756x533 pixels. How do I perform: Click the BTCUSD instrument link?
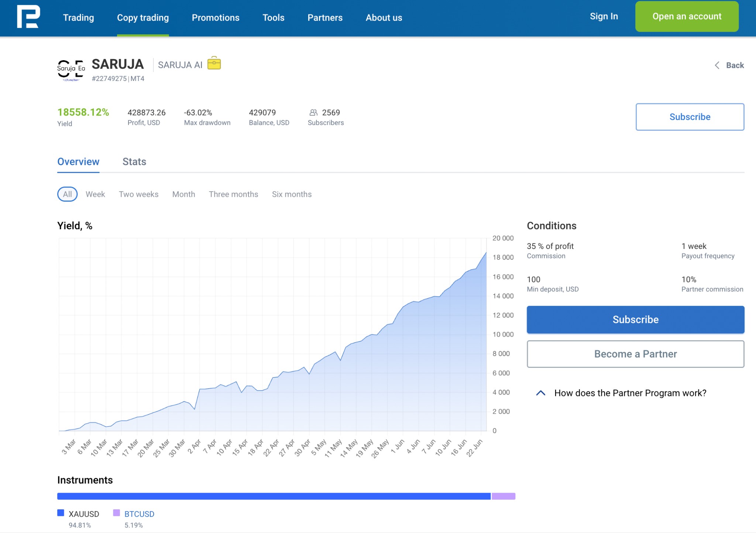[139, 514]
